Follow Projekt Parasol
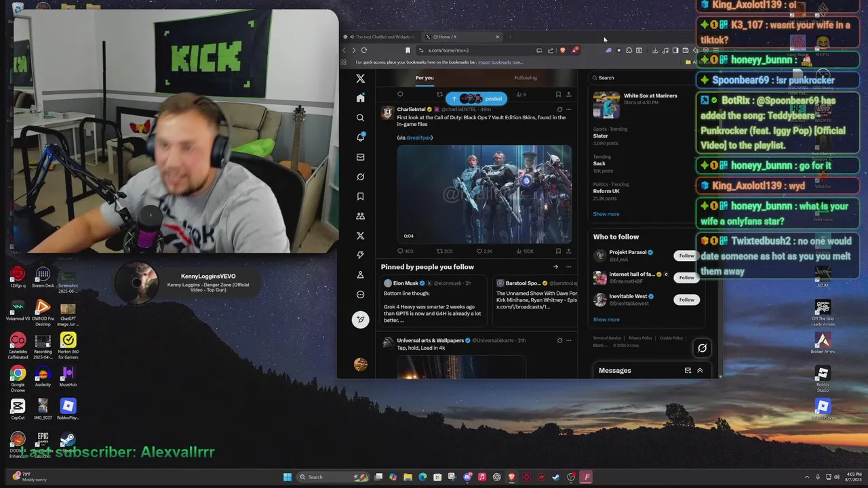Screen dimensions: 868x488 [x=686, y=256]
